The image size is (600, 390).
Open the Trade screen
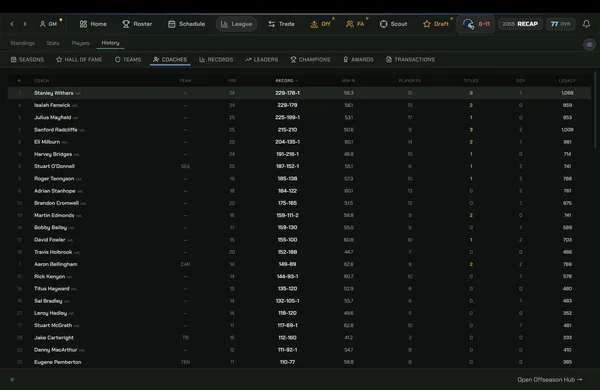282,24
